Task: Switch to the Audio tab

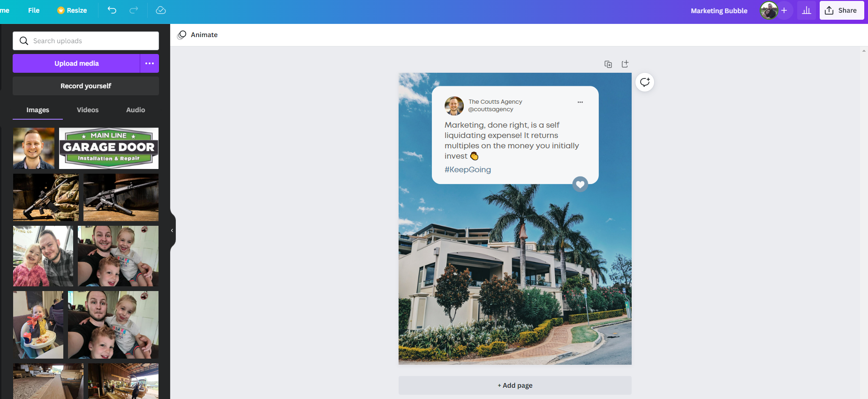Action: (x=136, y=110)
